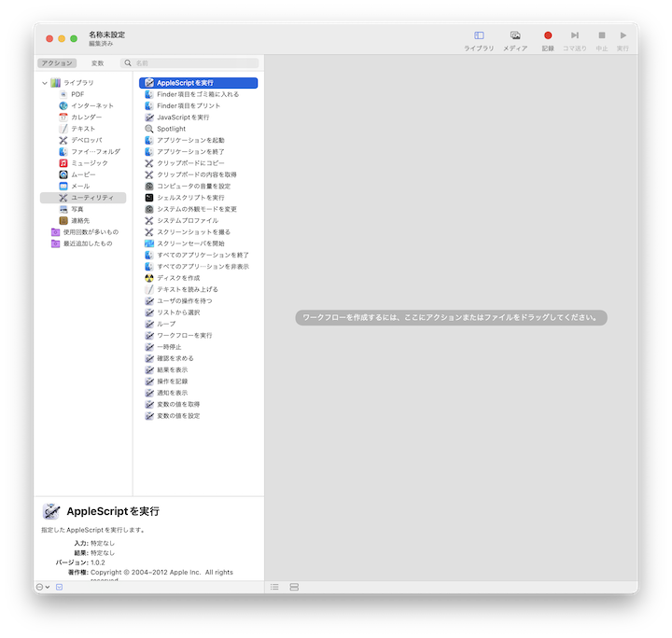
Task: Select システムの外観モードを変更 action
Action: (x=199, y=209)
